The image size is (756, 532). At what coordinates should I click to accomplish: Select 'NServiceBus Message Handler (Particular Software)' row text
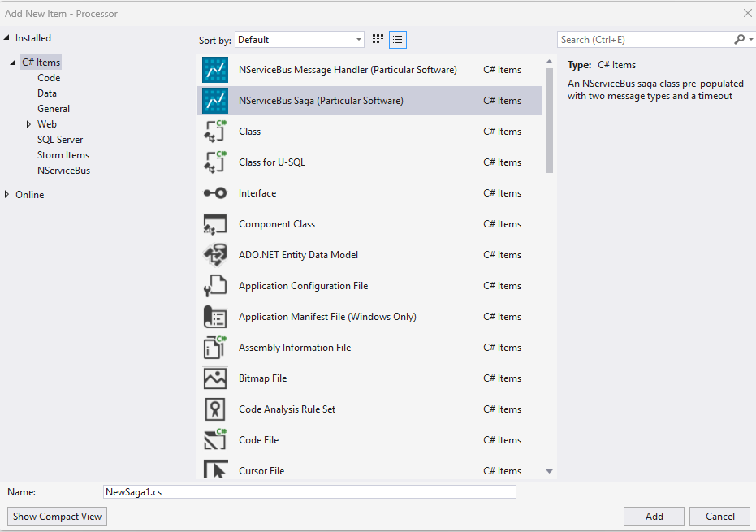(348, 70)
